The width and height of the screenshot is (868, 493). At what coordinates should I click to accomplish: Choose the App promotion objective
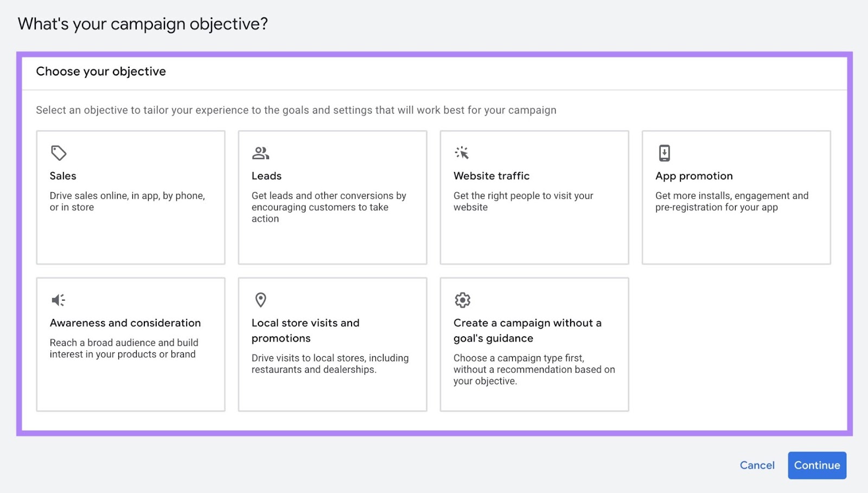pos(737,197)
